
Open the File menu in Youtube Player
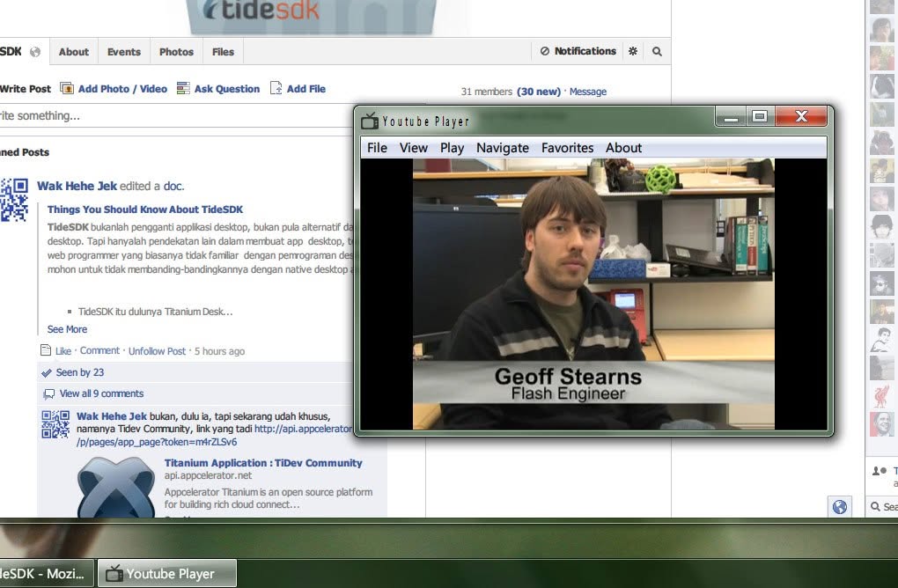377,148
